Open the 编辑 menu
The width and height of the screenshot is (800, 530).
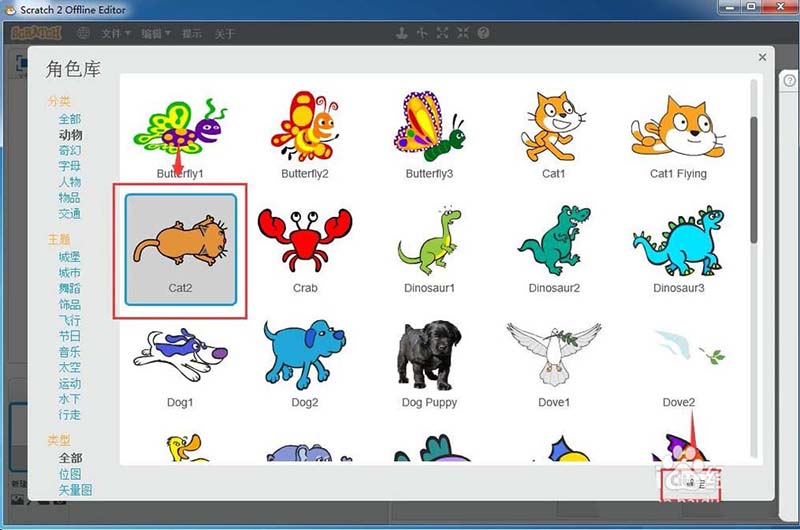click(x=156, y=34)
